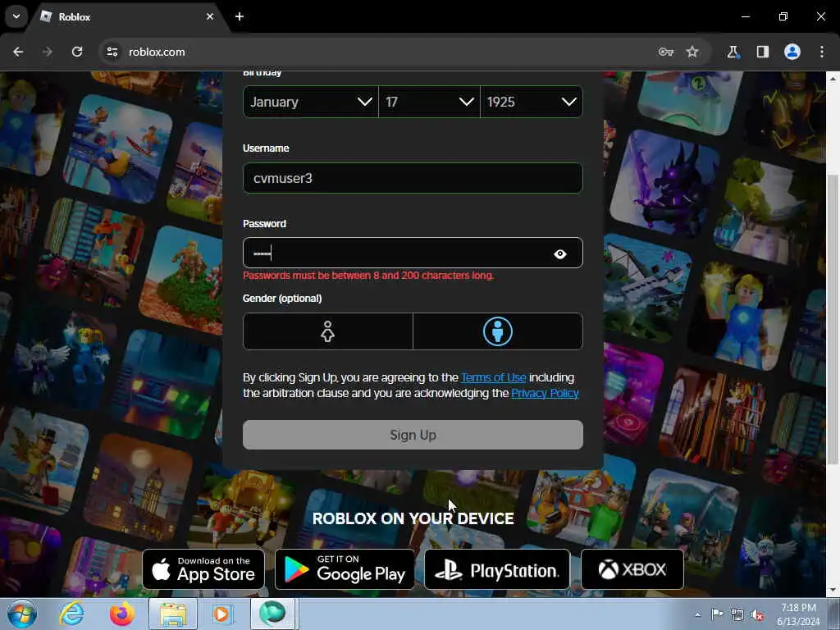Reload the Roblox page
Image resolution: width=840 pixels, height=630 pixels.
coord(77,52)
